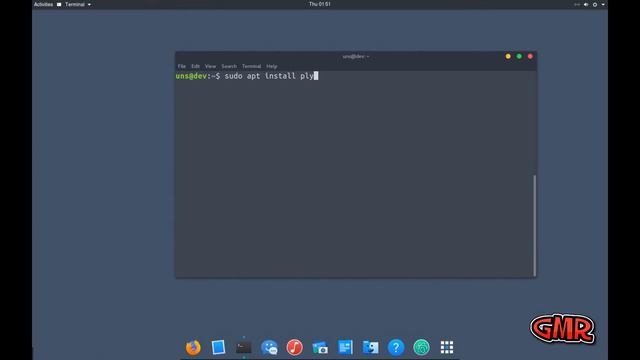The height and width of the screenshot is (360, 640).
Task: Open the terminal File menu
Action: click(182, 66)
